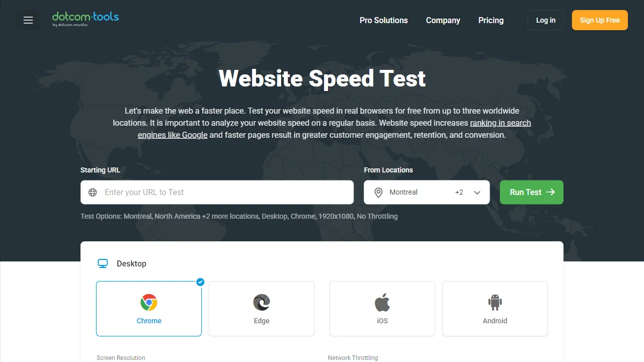Image resolution: width=644 pixels, height=362 pixels.
Task: Open Pro Solutions menu
Action: [384, 20]
